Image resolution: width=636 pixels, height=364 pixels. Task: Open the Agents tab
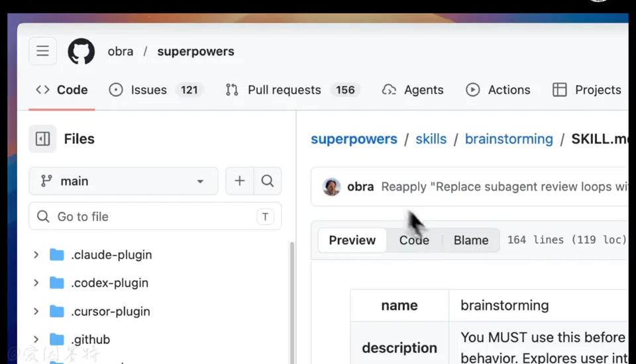point(413,89)
